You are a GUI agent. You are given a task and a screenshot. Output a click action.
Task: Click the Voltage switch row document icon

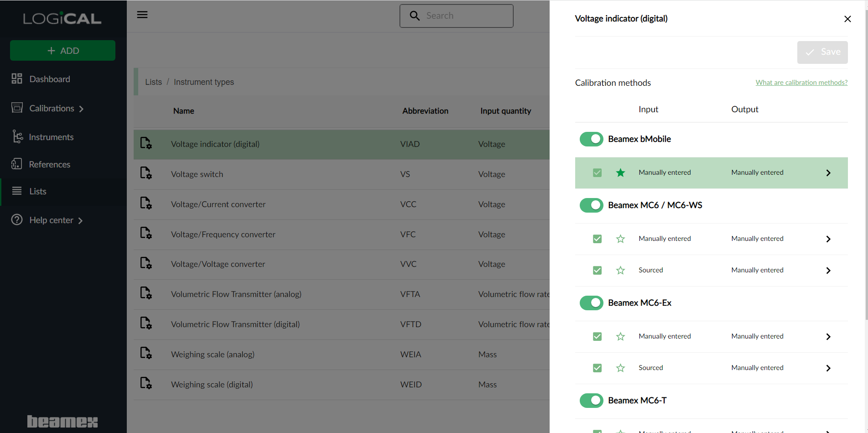(146, 173)
